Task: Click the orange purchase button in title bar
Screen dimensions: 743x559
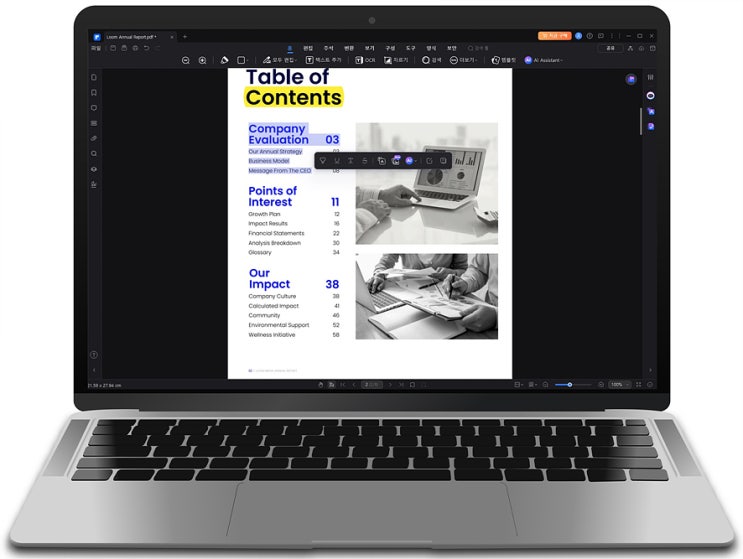Action: [554, 36]
